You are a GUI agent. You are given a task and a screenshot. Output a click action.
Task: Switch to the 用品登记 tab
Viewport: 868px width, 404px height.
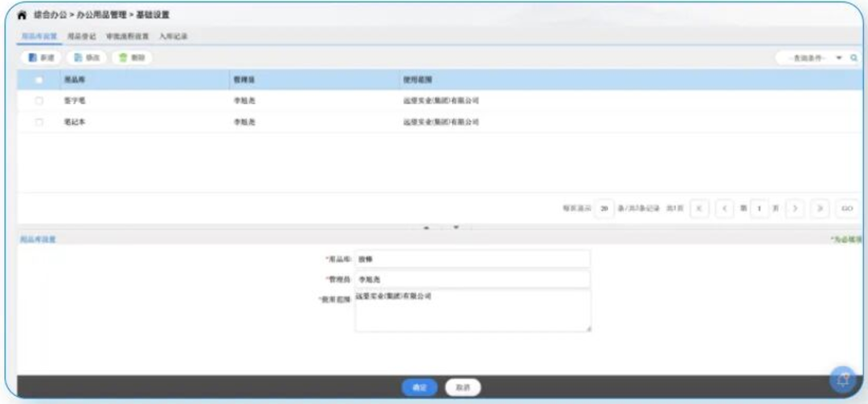[81, 36]
